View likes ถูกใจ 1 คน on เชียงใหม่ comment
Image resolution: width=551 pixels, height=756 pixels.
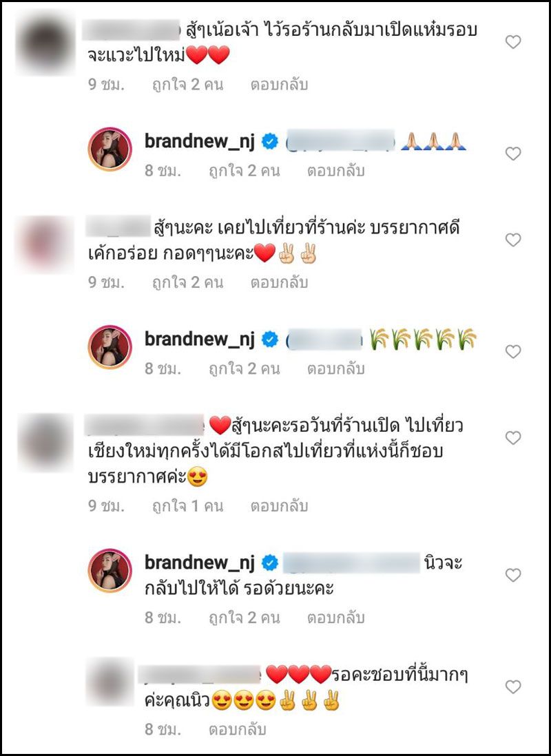[x=188, y=506]
